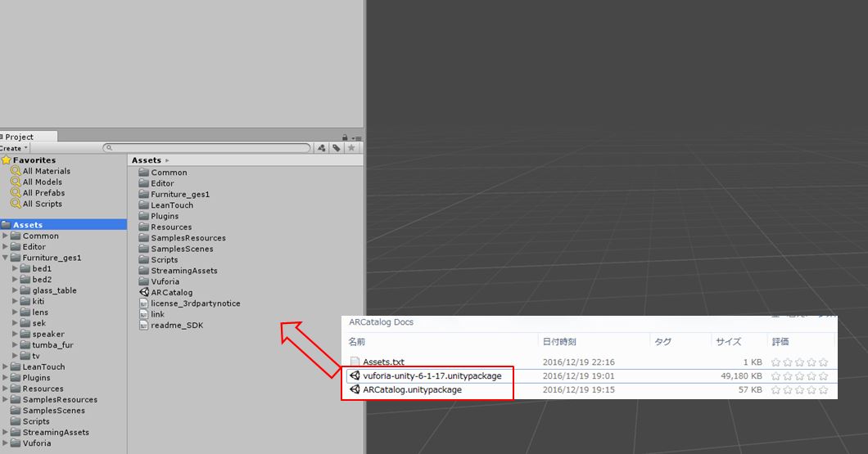Viewport: 868px width, 454px height.
Task: Click the All Models saved search
Action: (37, 182)
